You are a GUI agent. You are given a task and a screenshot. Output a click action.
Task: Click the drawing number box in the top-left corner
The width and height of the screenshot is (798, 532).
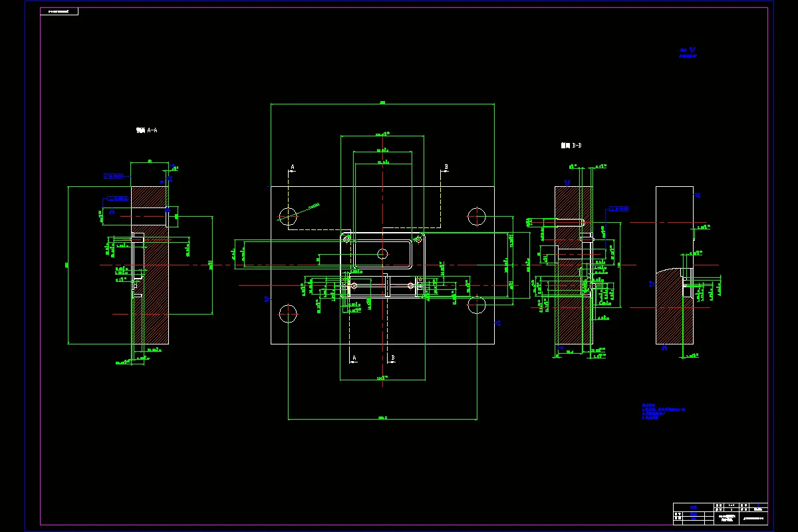pos(59,11)
